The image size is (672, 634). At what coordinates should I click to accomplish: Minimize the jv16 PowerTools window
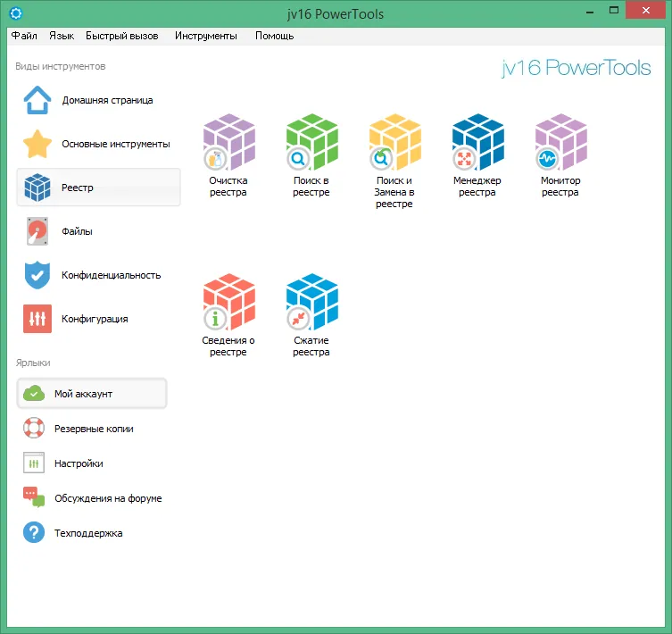pos(590,12)
